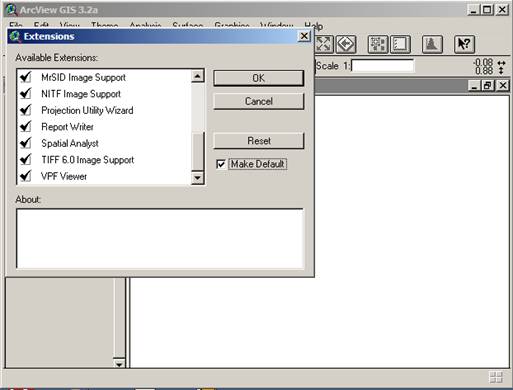Click the Scale input field
Image resolution: width=513 pixels, height=390 pixels.
click(x=383, y=66)
